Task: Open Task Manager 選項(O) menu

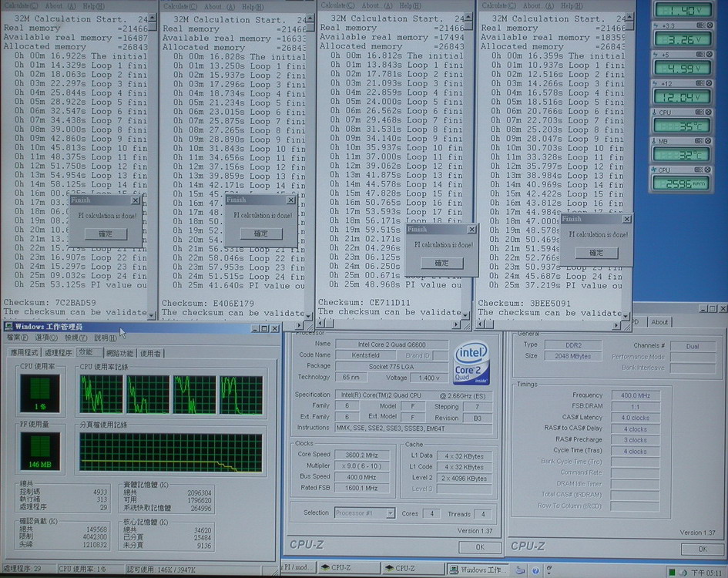Action: click(x=46, y=338)
